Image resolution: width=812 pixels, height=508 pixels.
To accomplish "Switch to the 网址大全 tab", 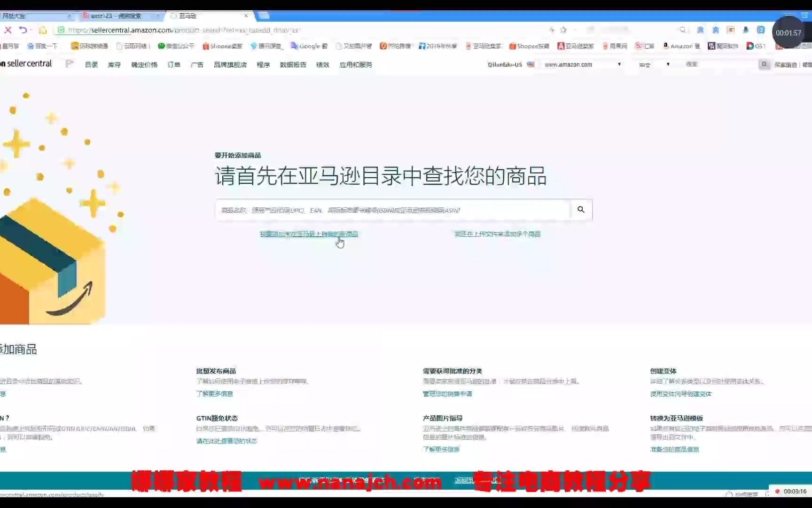I will (x=36, y=16).
